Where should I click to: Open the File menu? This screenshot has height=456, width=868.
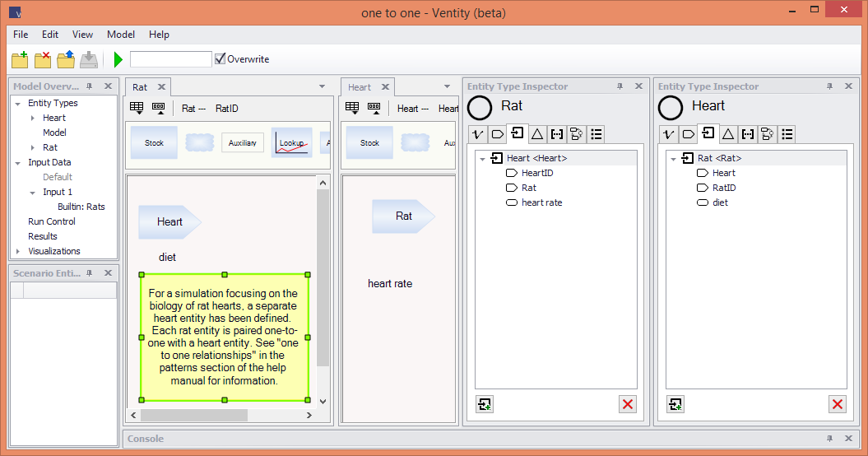21,35
